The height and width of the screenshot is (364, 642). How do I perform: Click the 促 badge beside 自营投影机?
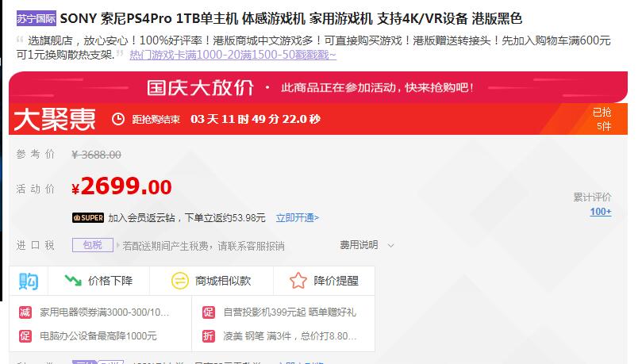[209, 312]
